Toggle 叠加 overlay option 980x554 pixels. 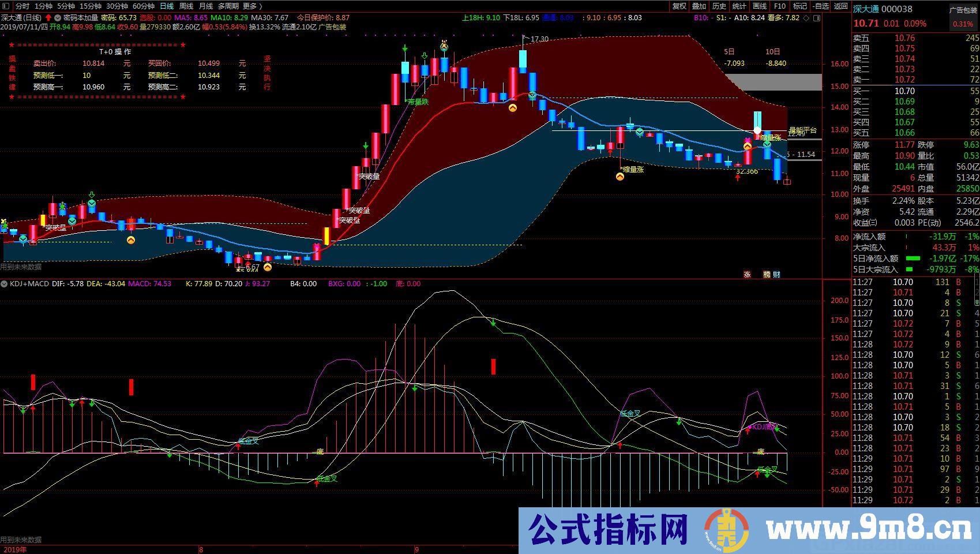699,6
